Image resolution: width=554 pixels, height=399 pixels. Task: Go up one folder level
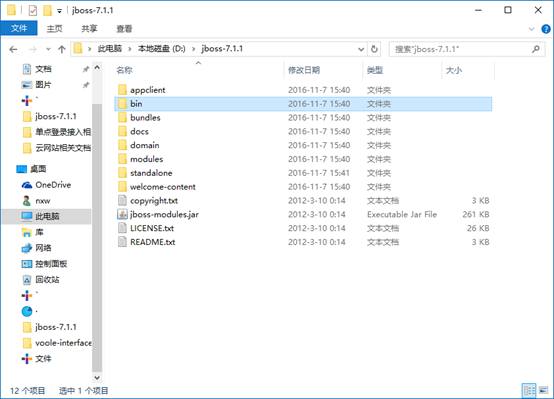coord(61,49)
